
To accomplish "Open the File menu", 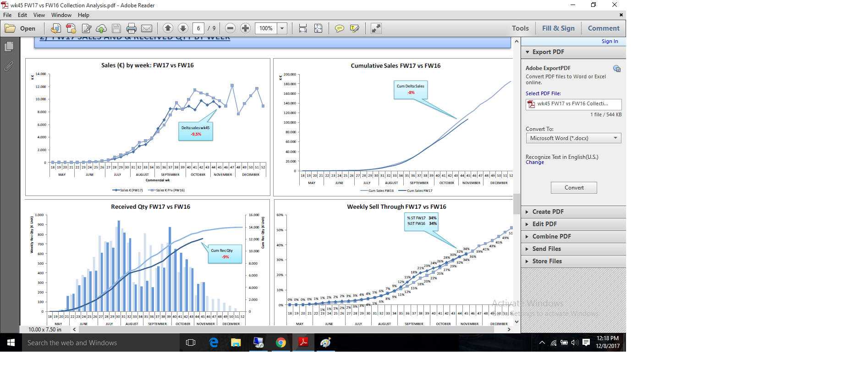I will click(7, 15).
